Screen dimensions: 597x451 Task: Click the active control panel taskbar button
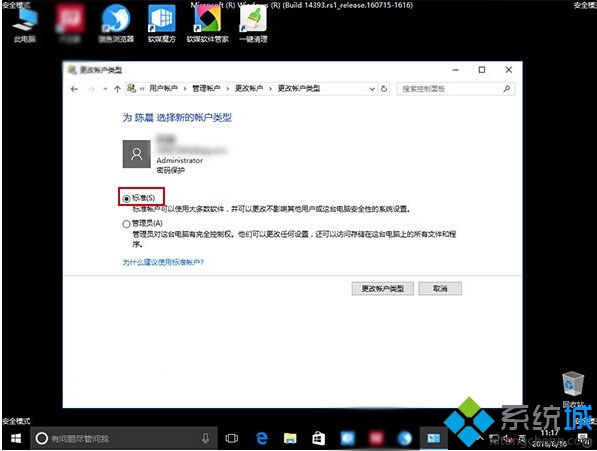pos(434,438)
